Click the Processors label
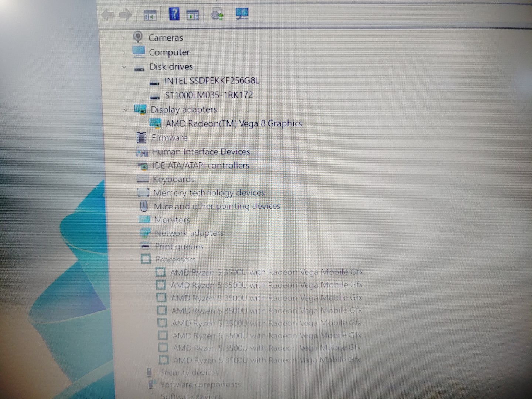The height and width of the screenshot is (399, 532). pos(175,259)
